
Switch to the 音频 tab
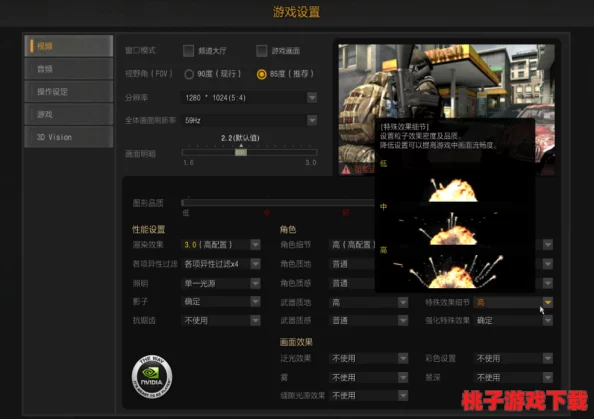click(x=69, y=69)
